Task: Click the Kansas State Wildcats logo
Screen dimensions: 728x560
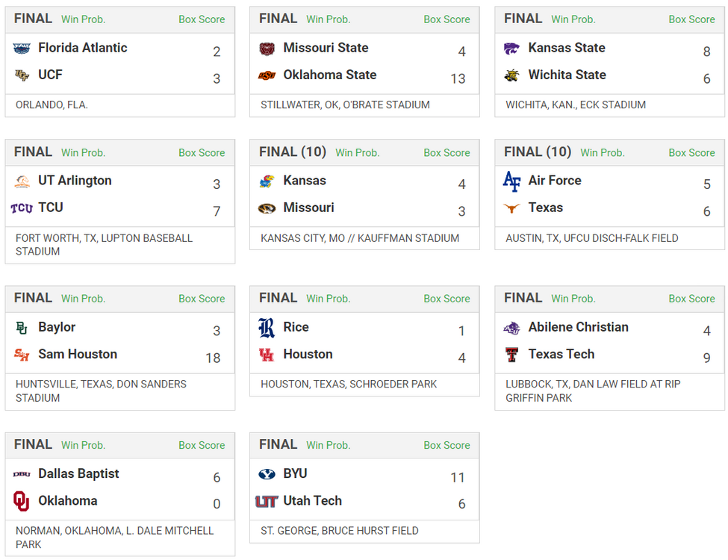Action: click(x=511, y=49)
